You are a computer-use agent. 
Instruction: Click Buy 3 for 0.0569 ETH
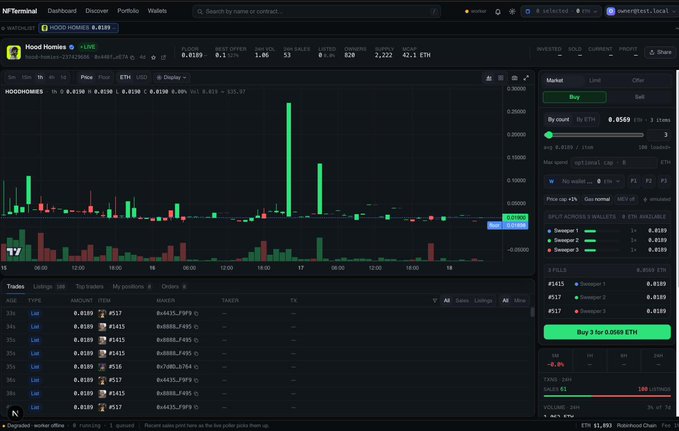pyautogui.click(x=607, y=332)
